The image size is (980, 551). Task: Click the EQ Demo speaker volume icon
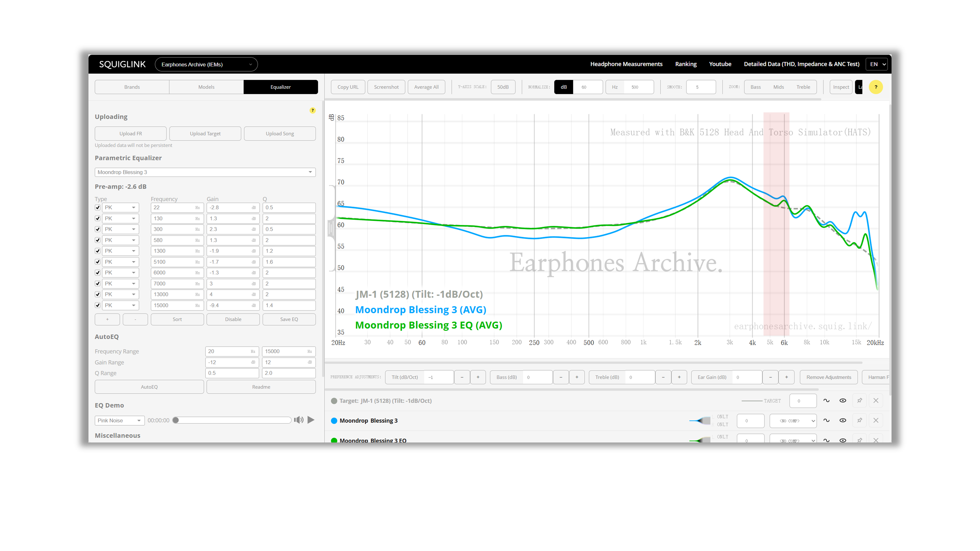[x=299, y=420]
